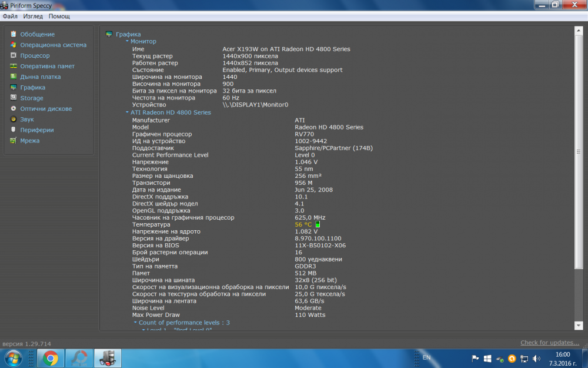Click the Windows logo tray icon

[x=487, y=359]
